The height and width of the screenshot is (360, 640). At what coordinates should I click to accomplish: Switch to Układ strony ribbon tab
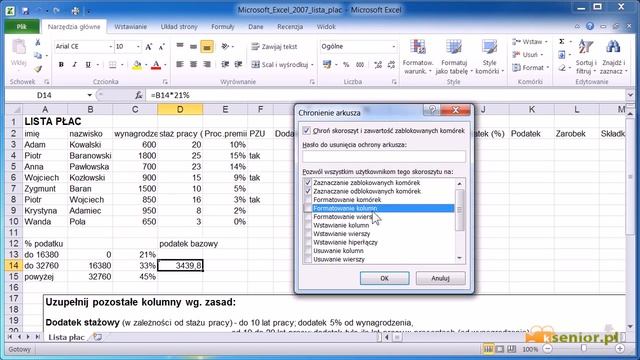pos(179,27)
